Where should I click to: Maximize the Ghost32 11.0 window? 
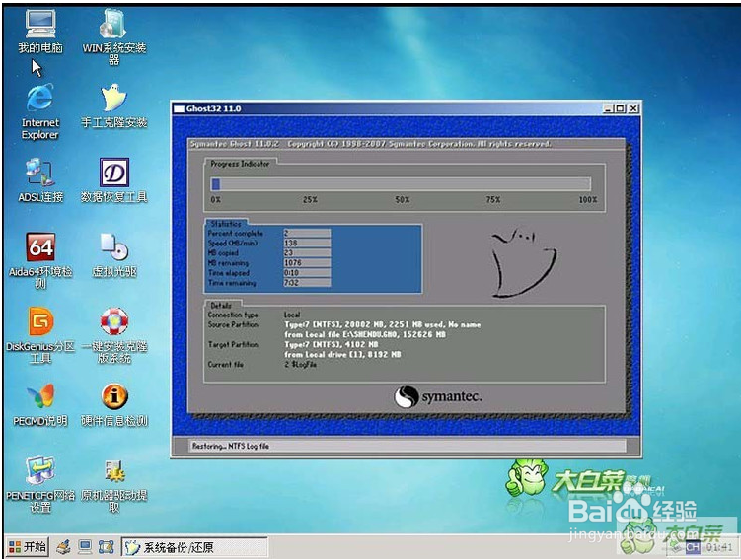tap(620, 108)
